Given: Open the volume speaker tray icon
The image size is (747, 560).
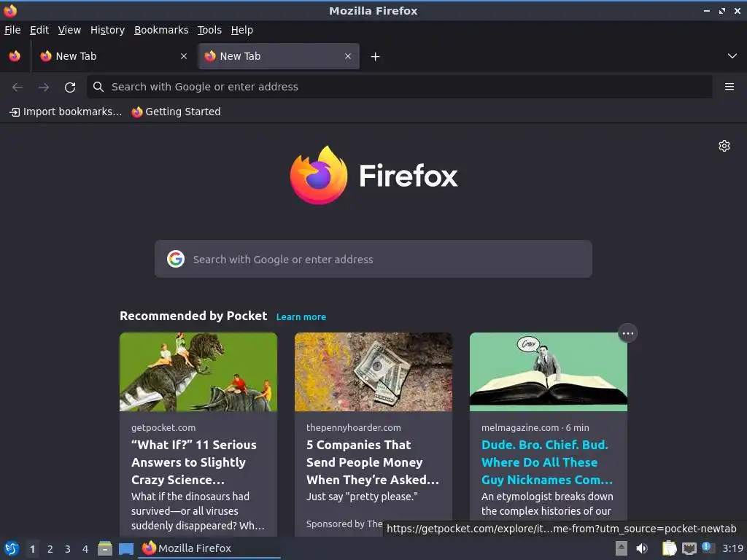Looking at the screenshot, I should point(642,548).
